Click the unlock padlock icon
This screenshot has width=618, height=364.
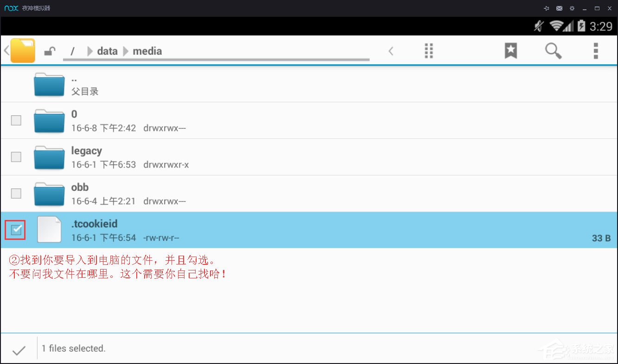(x=51, y=50)
